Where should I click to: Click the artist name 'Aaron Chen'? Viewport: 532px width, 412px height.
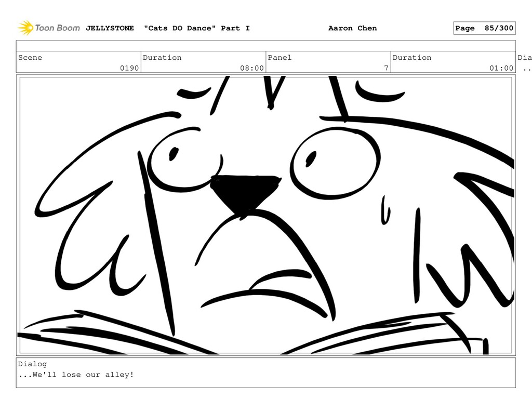[x=353, y=28]
